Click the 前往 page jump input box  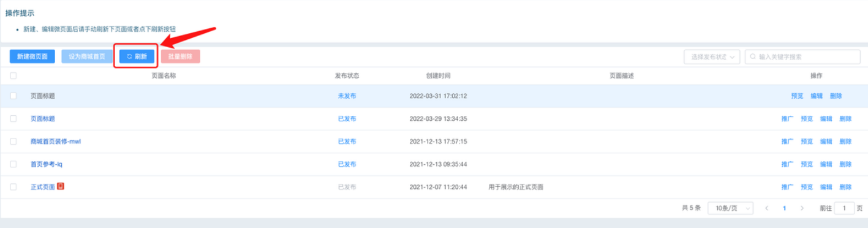click(845, 208)
